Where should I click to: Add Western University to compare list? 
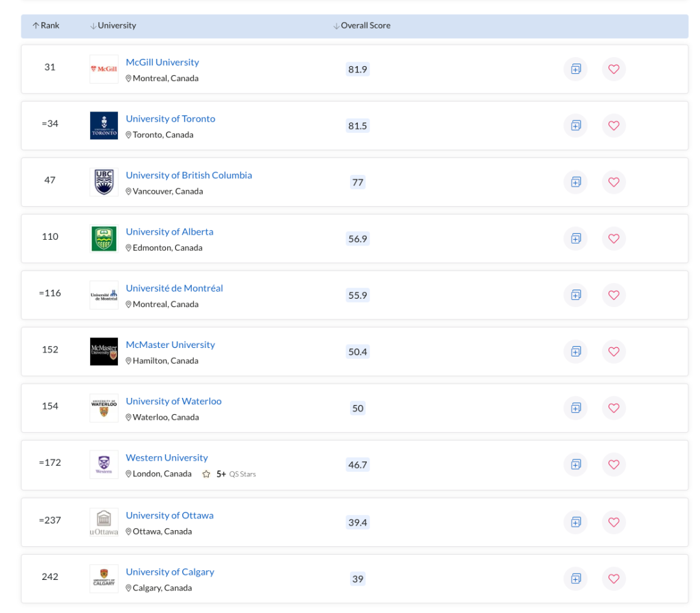pos(576,465)
